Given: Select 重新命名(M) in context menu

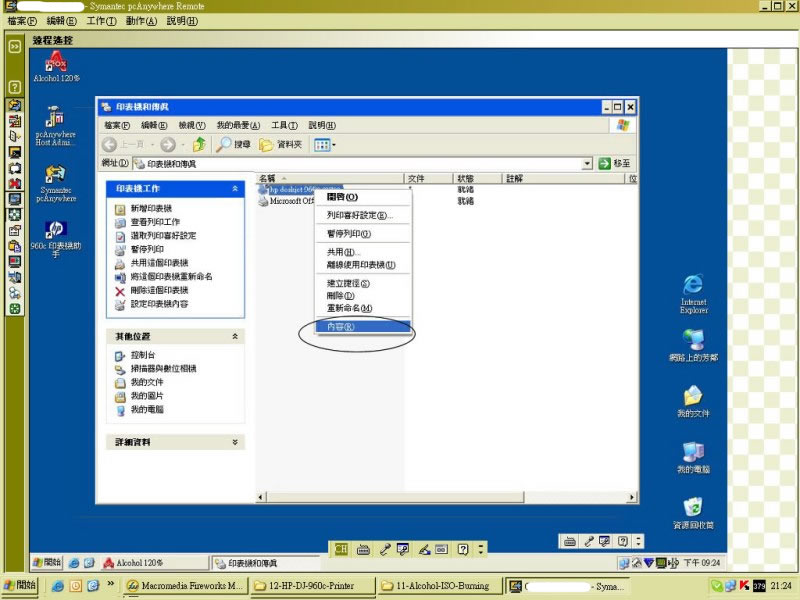Looking at the screenshot, I should (x=363, y=308).
